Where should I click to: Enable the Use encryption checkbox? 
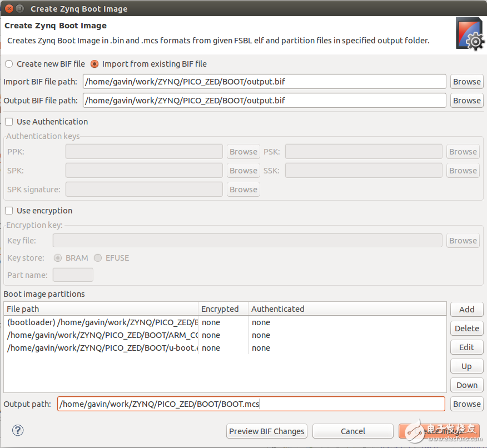pyautogui.click(x=9, y=211)
